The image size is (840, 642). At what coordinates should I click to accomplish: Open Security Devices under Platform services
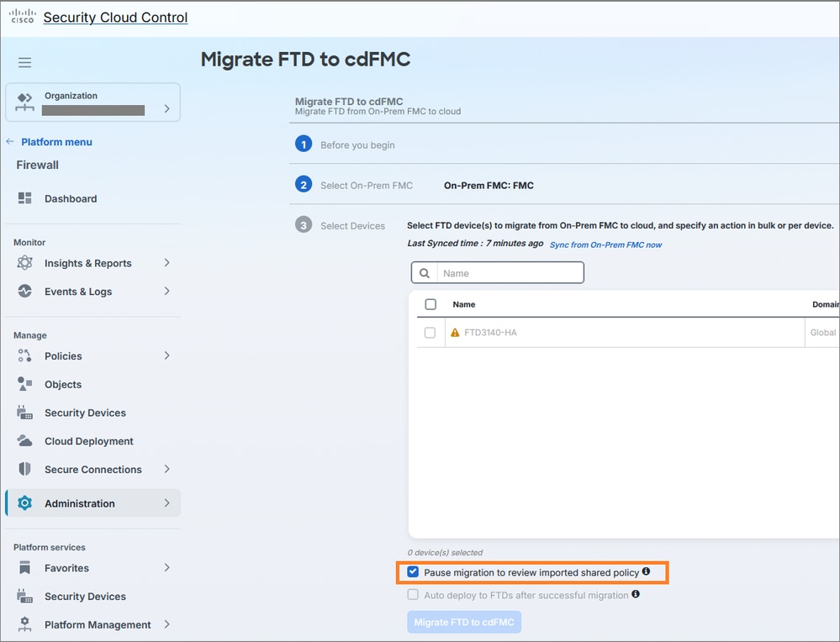coord(85,597)
